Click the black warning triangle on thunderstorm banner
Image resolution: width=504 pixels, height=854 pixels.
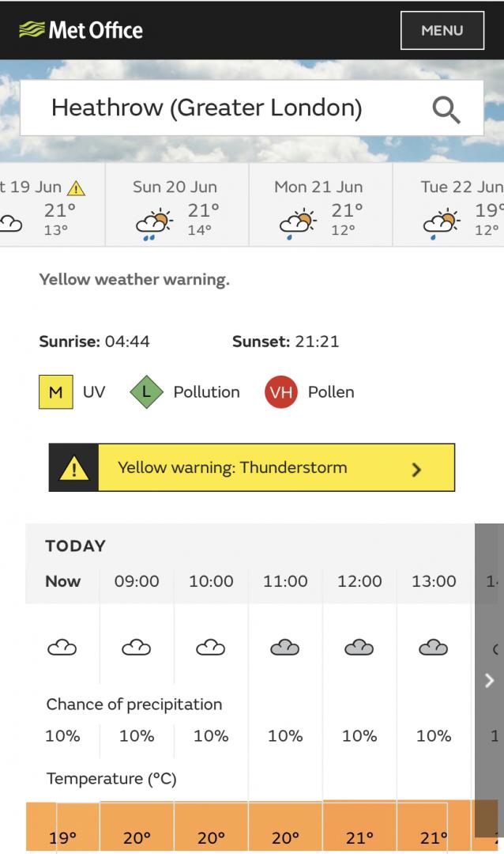tap(74, 468)
